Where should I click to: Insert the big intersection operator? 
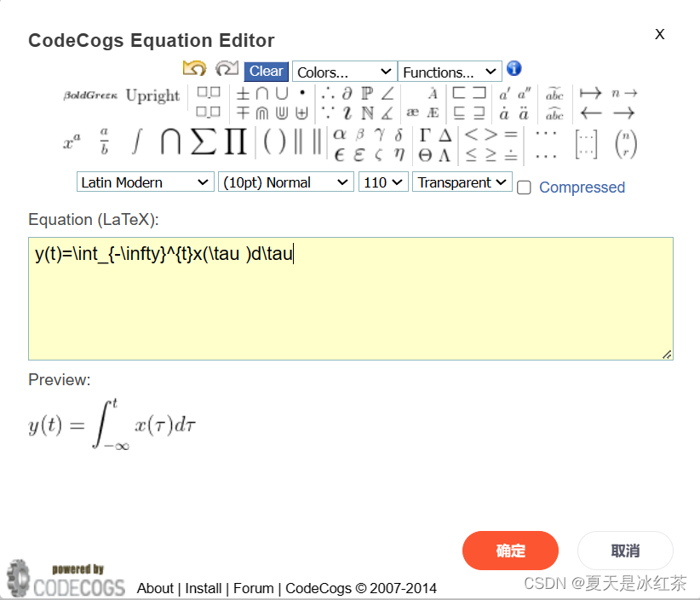tap(170, 141)
